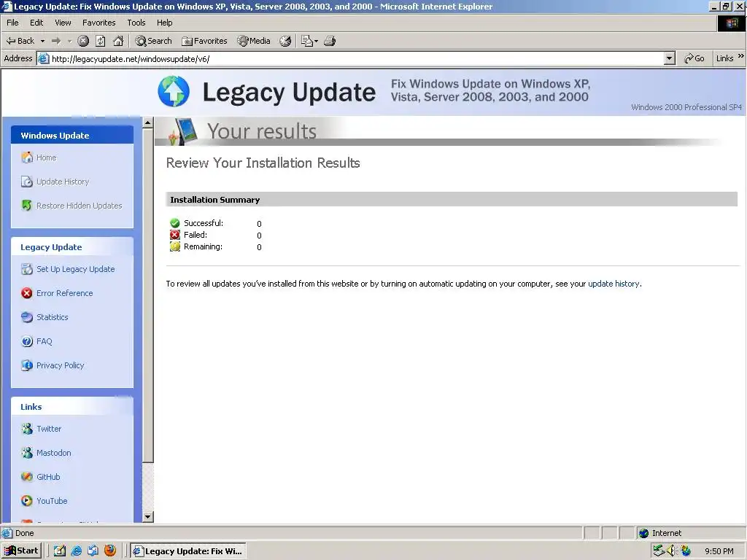
Task: Click the Forward arrow button
Action: coord(56,41)
